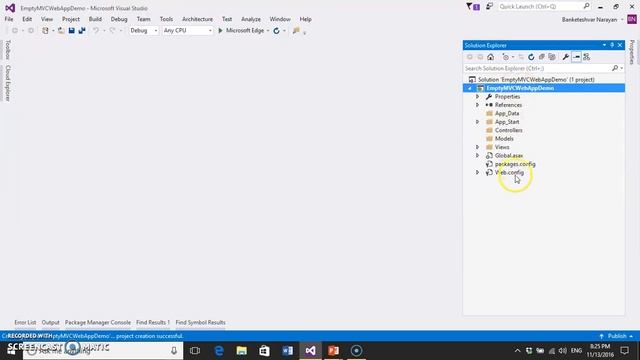Click the Redo icon in the toolbar
Screen dimensions: 640x360
112,31
